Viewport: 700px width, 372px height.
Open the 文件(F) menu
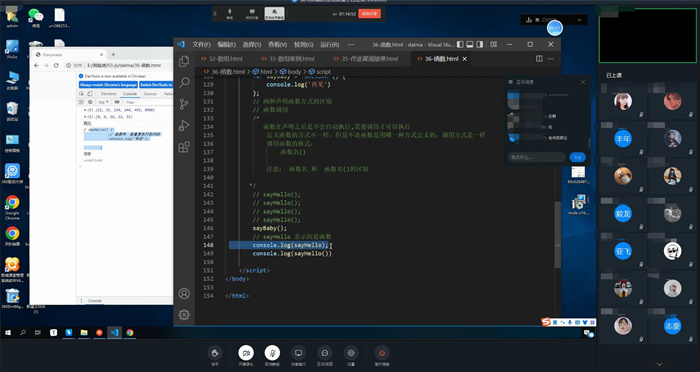(201, 44)
